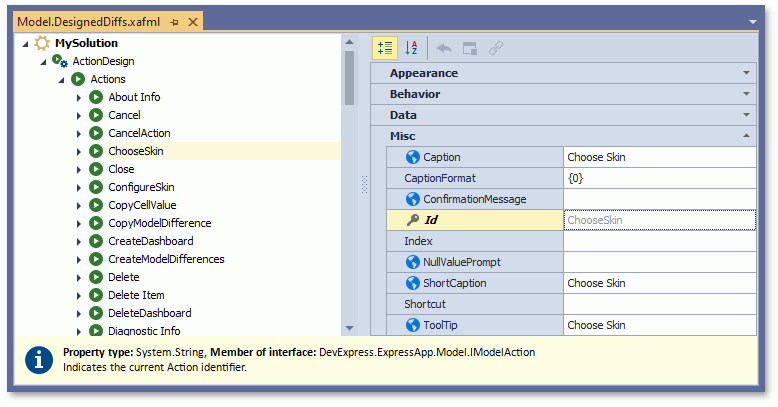The width and height of the screenshot is (778, 407).
Task: Switch to Alphabetical sort view icon
Action: point(411,48)
